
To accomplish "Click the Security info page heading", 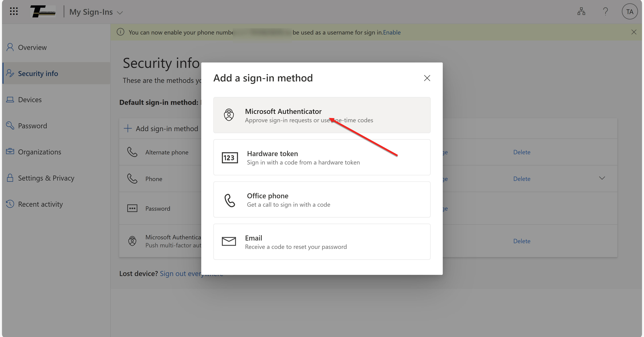I will click(x=161, y=63).
